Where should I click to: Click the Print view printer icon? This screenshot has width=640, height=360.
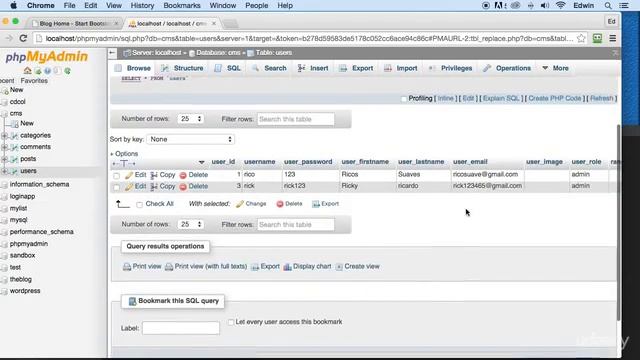click(127, 267)
